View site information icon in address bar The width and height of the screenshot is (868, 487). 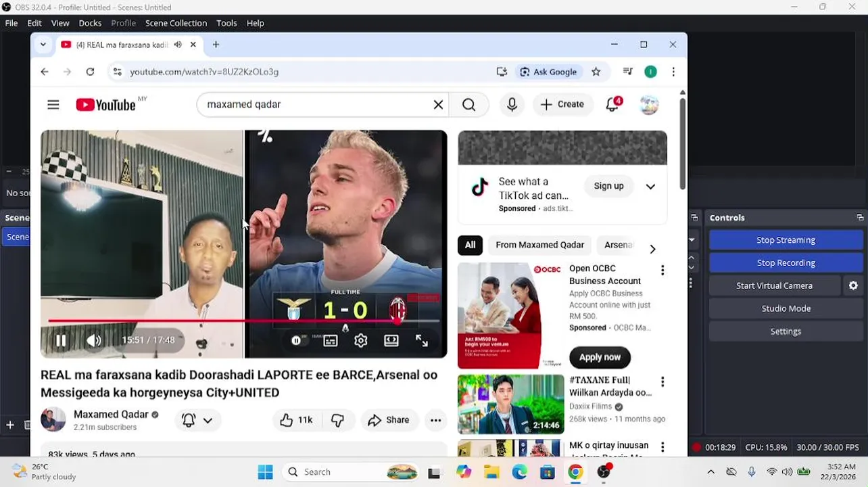(117, 72)
